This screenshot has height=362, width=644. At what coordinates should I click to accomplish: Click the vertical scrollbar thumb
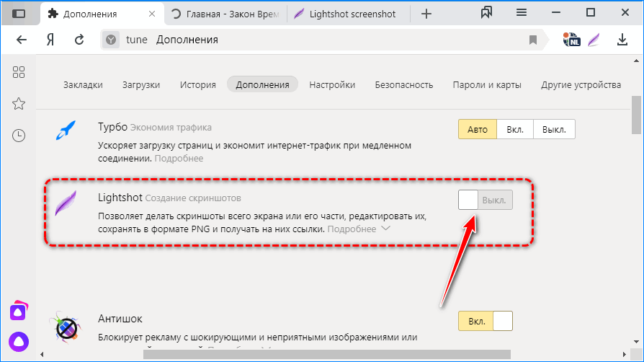coord(636,115)
